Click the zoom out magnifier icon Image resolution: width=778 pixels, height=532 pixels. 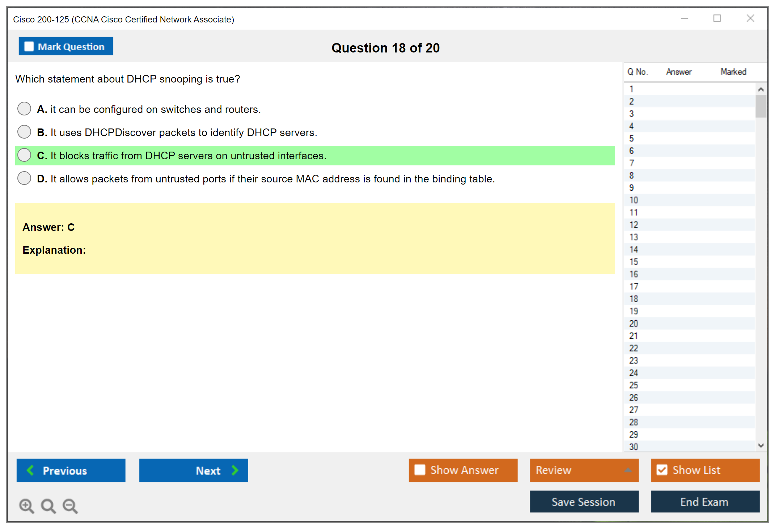click(70, 506)
